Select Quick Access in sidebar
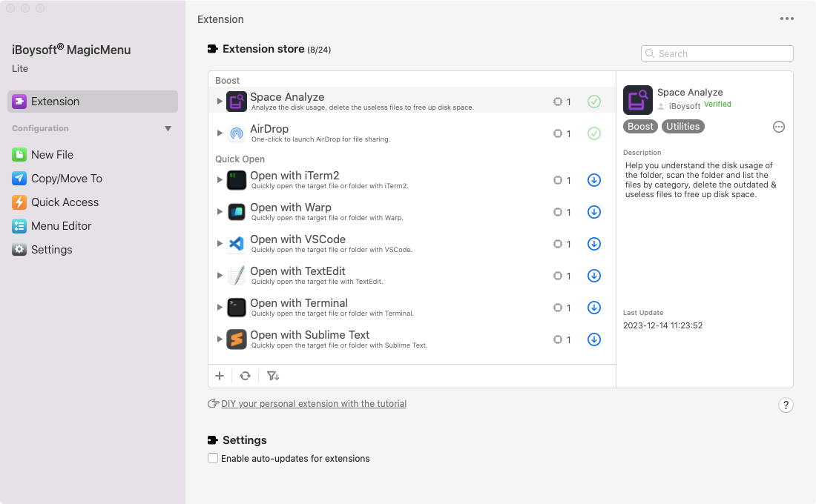 point(56,202)
